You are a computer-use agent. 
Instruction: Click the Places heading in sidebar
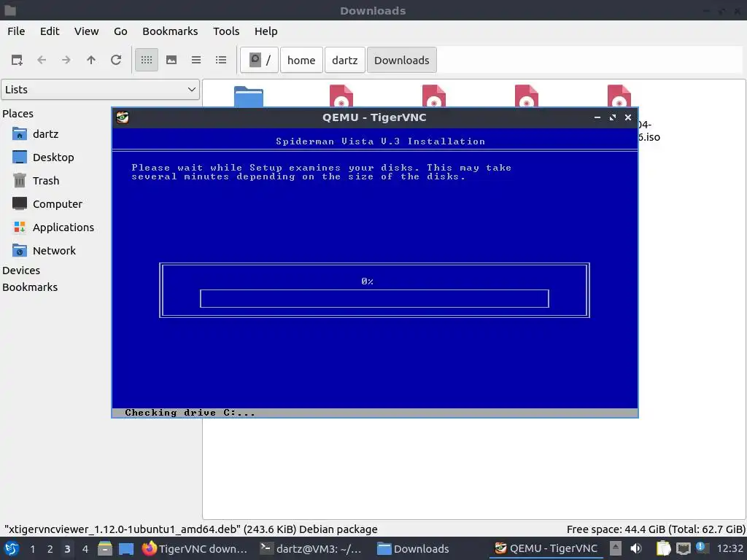(18, 113)
